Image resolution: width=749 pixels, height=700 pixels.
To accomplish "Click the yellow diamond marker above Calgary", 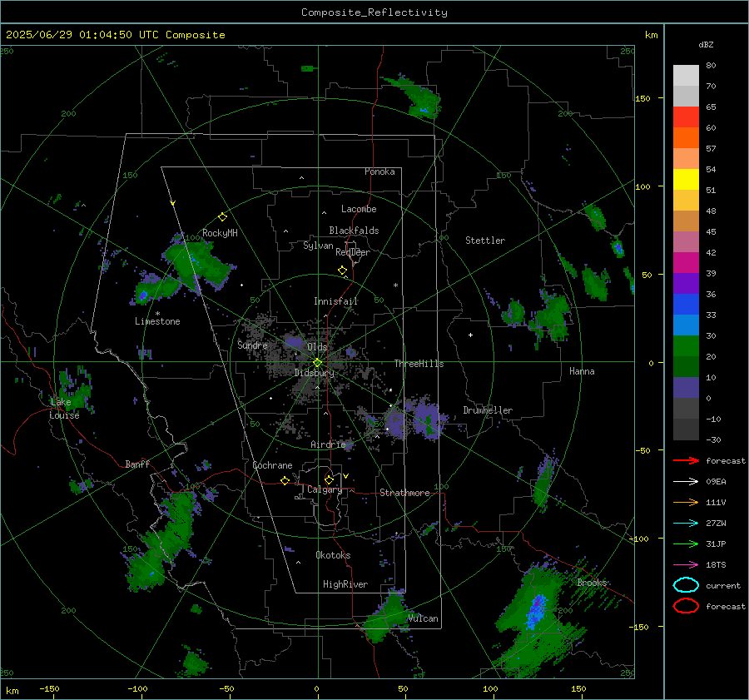I will [329, 479].
